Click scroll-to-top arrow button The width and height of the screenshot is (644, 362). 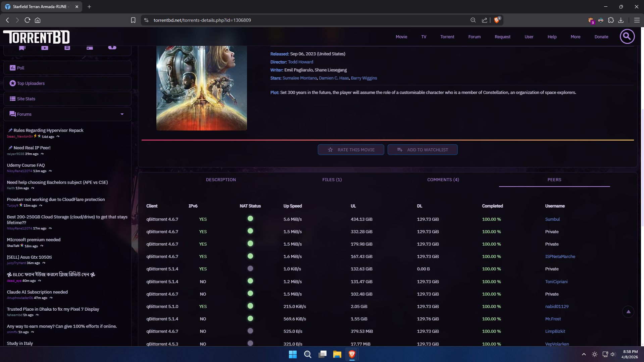(628, 312)
